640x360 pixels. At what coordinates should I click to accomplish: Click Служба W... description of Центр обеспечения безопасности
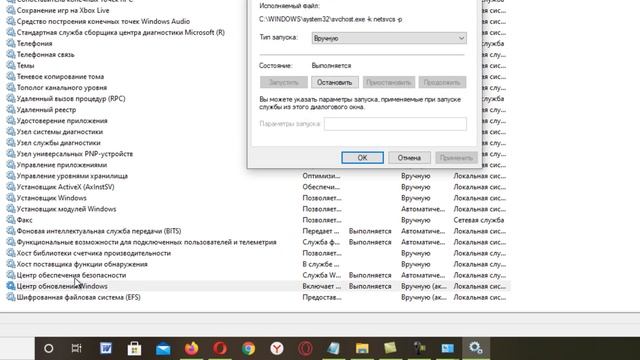coord(322,275)
